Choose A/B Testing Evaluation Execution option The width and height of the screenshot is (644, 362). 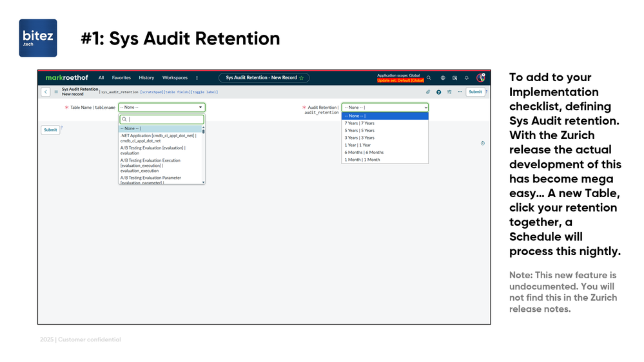point(160,166)
